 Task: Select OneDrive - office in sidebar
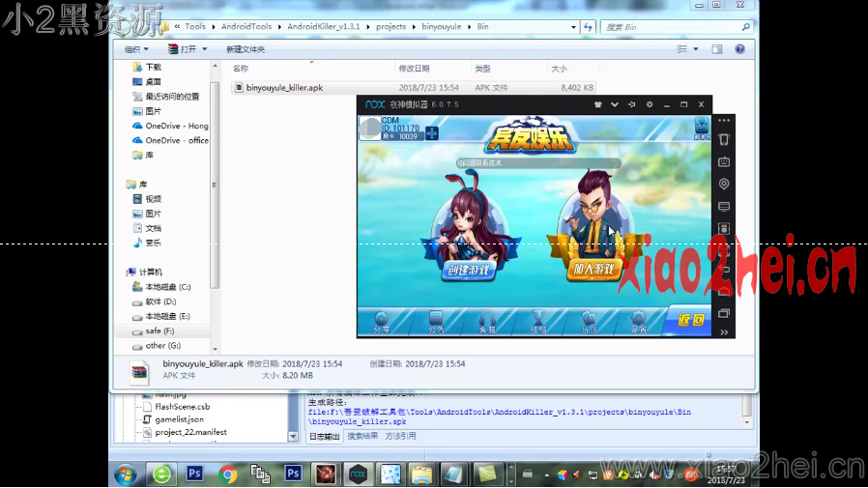(x=177, y=140)
